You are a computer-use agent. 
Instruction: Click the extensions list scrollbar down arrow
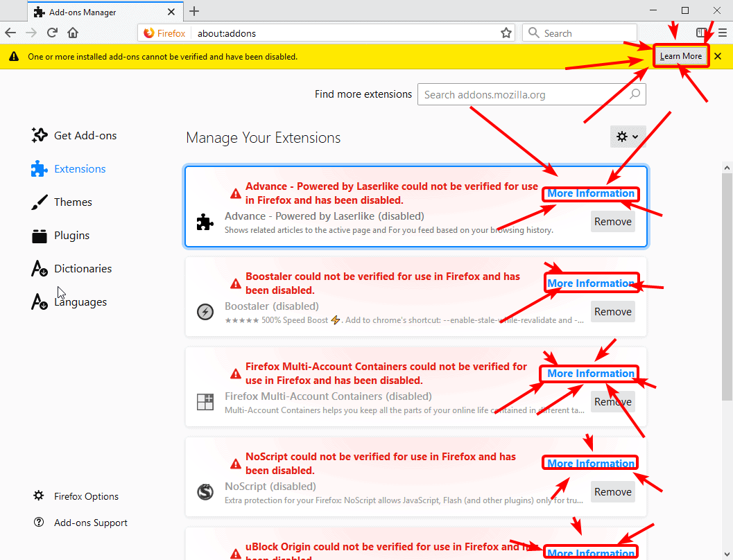tap(727, 554)
